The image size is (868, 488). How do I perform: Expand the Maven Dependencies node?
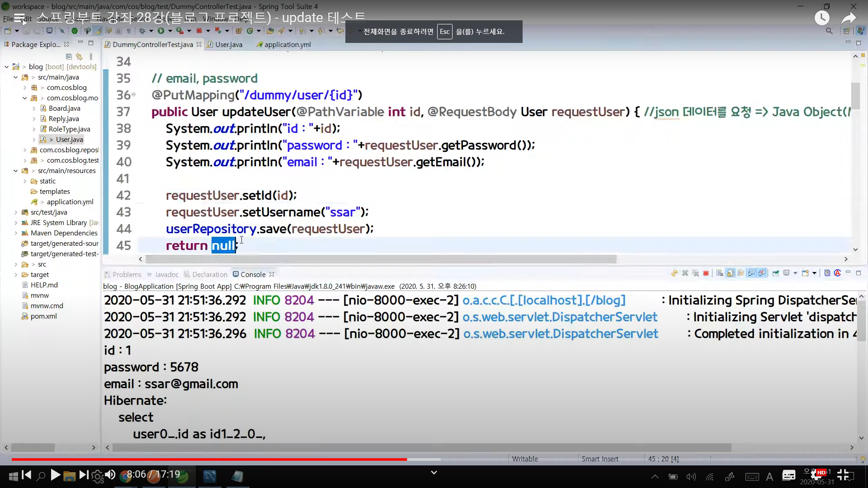pyautogui.click(x=15, y=233)
